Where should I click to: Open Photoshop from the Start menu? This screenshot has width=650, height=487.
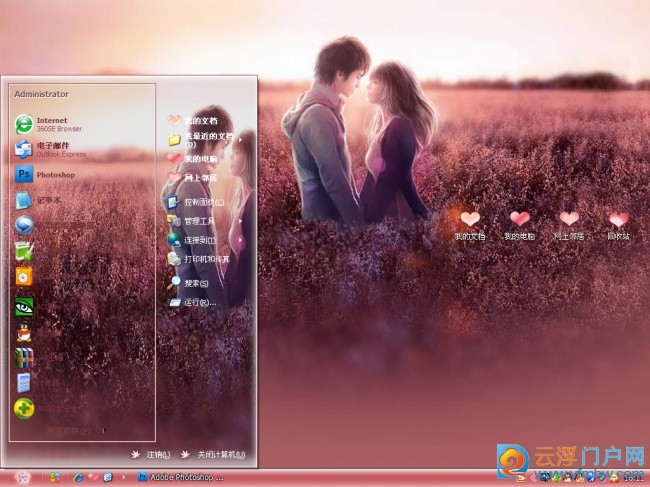pos(45,174)
